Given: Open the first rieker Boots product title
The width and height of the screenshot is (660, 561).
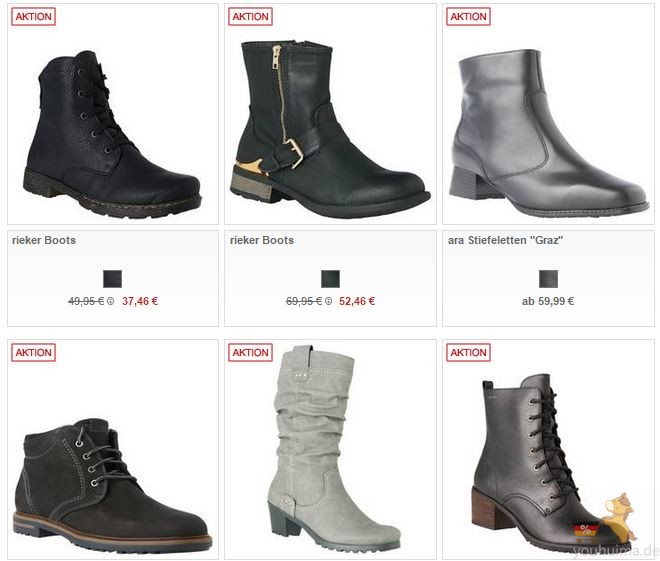Looking at the screenshot, I should [44, 240].
